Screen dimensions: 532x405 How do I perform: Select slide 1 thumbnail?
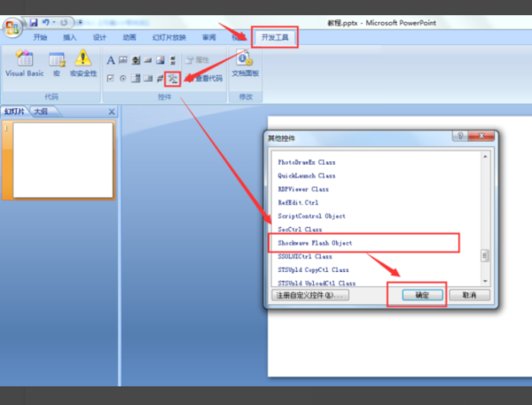[x=63, y=160]
